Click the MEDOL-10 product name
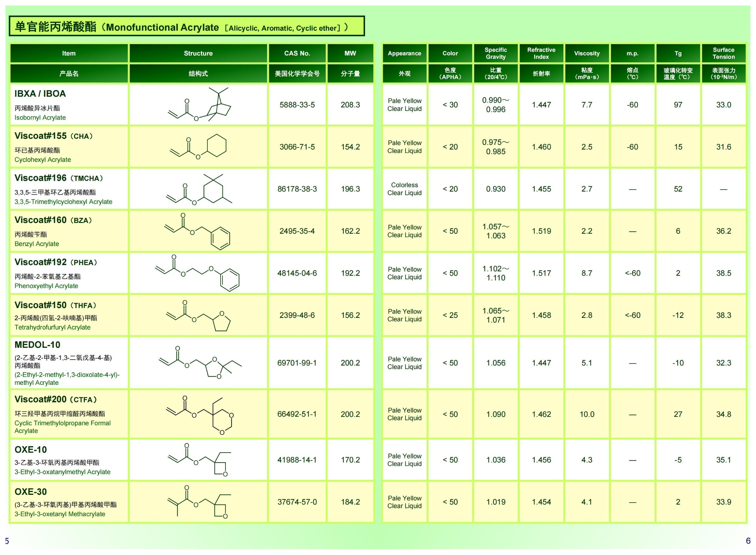This screenshot has height=555, width=756. point(37,345)
